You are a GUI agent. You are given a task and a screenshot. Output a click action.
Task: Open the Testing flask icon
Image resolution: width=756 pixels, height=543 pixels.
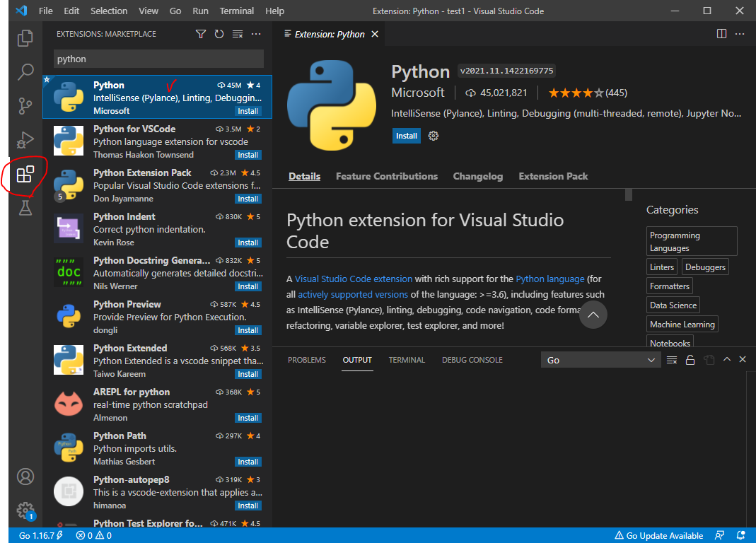25,208
